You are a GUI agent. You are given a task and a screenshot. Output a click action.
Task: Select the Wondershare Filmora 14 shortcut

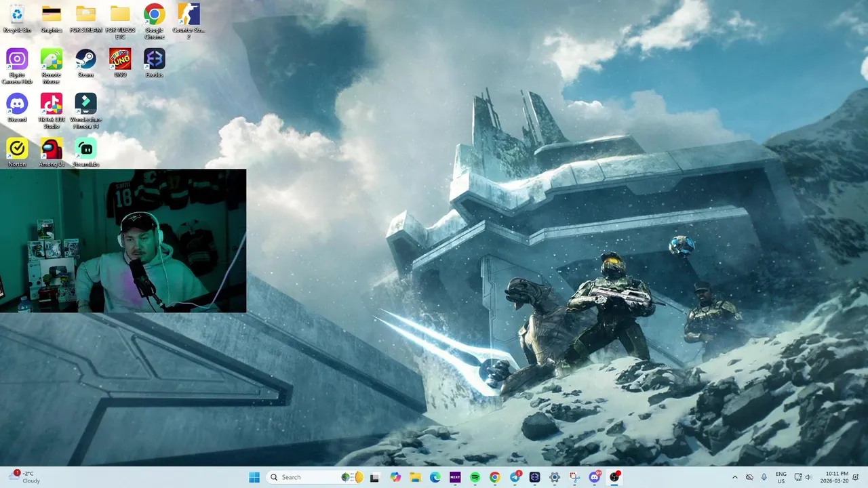pyautogui.click(x=85, y=111)
